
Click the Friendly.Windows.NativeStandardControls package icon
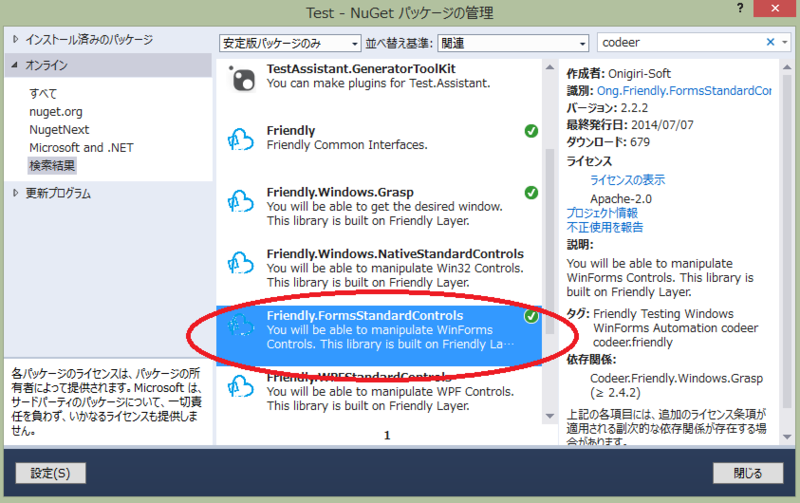[240, 263]
